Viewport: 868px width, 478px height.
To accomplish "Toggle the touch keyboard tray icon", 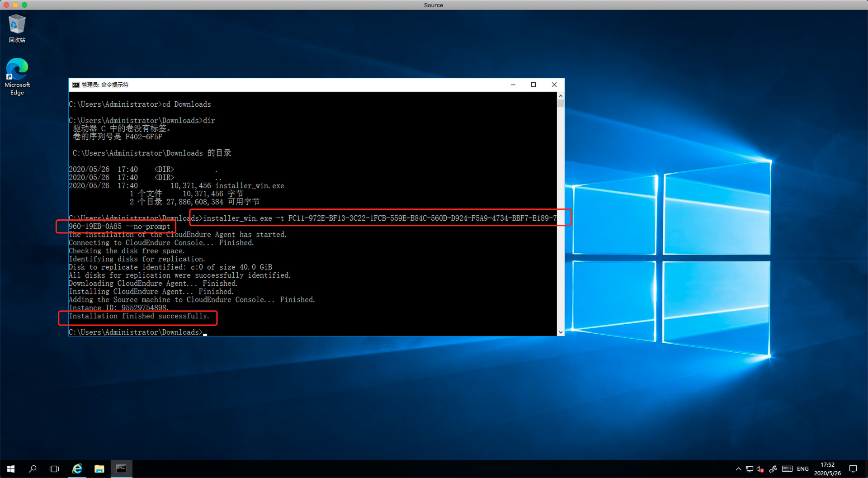I will (x=787, y=469).
